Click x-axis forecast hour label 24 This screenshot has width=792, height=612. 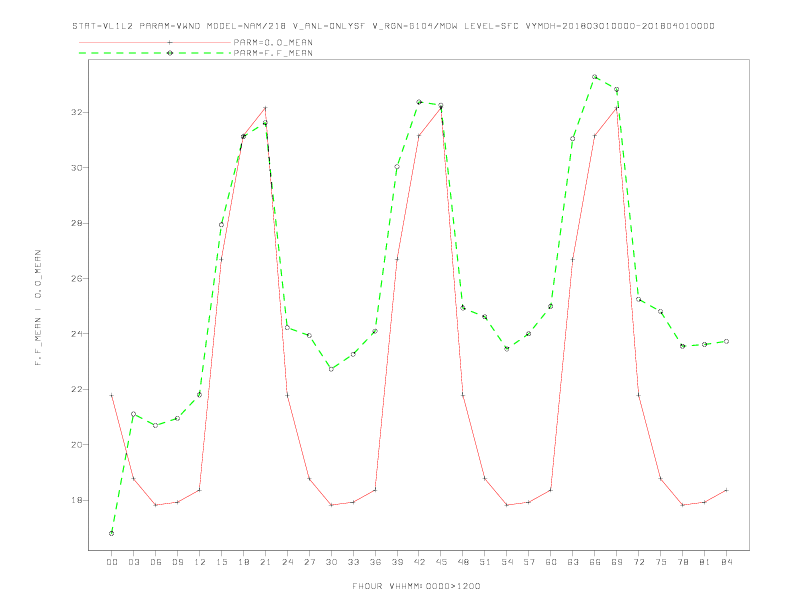(287, 562)
